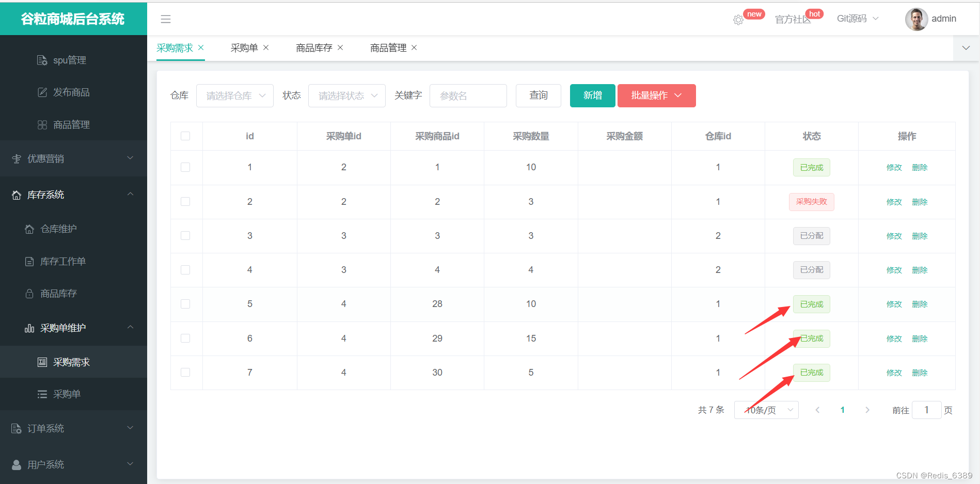Open the 请选择仓库 dropdown
Screen dimensions: 980x484
pos(235,95)
